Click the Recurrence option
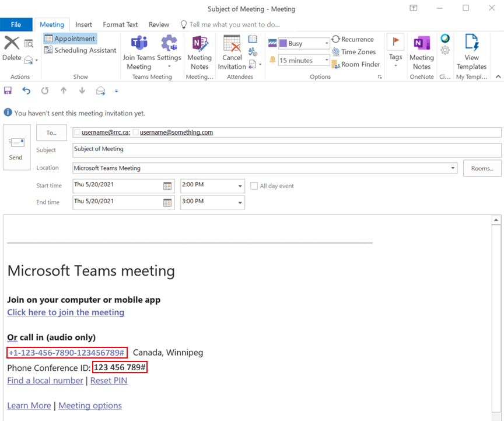The height and width of the screenshot is (421, 504). coord(353,39)
